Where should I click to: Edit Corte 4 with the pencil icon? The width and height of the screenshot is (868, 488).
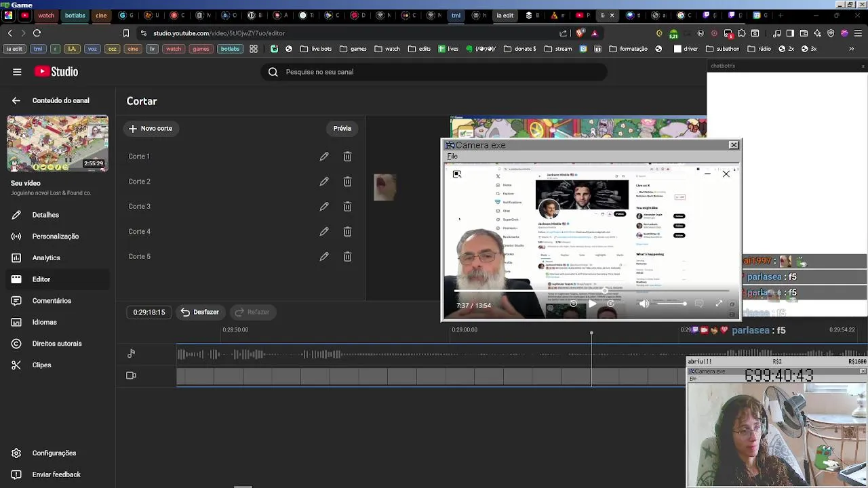[x=324, y=232]
